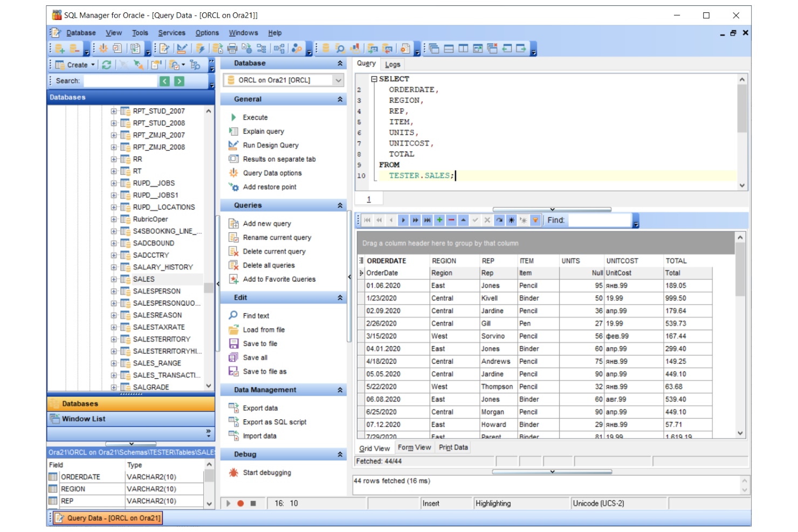Toggle the filter funnel in the data navigator
This screenshot has height=532, width=798.
(x=535, y=220)
